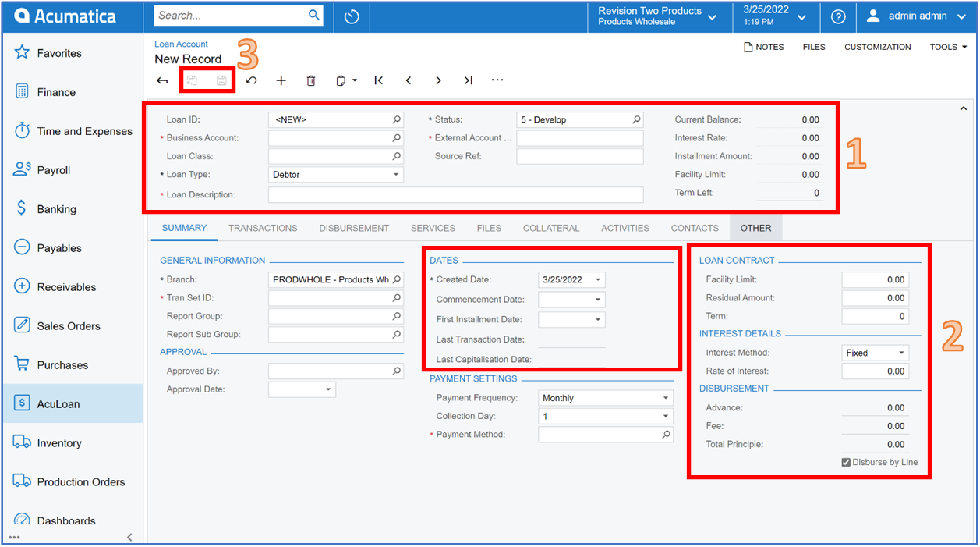Go to the next record
The image size is (980, 547).
(439, 80)
